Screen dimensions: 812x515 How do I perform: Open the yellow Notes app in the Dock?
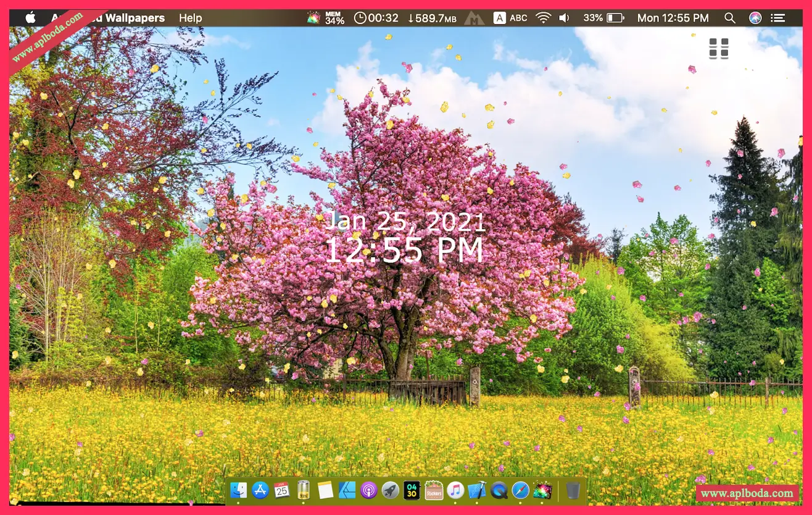pos(325,490)
